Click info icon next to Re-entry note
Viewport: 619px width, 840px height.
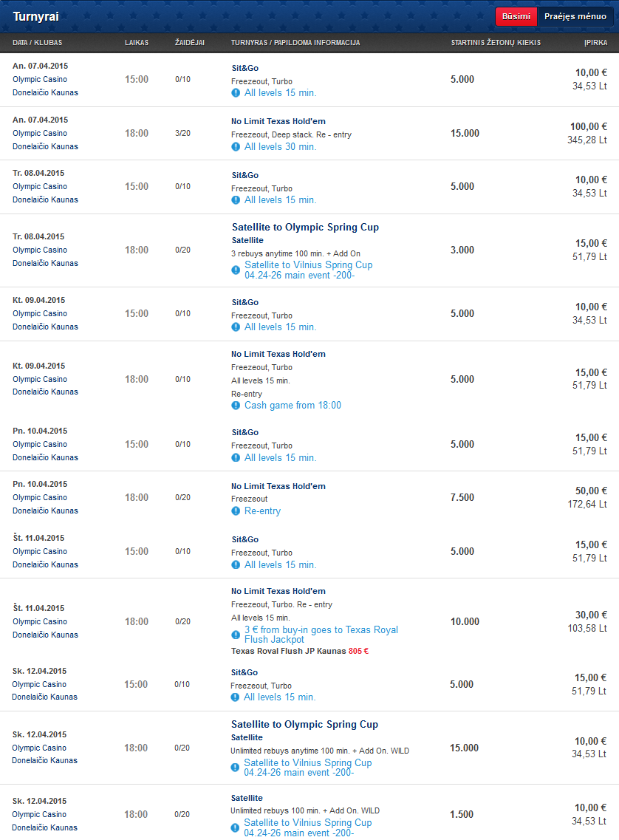(x=236, y=511)
